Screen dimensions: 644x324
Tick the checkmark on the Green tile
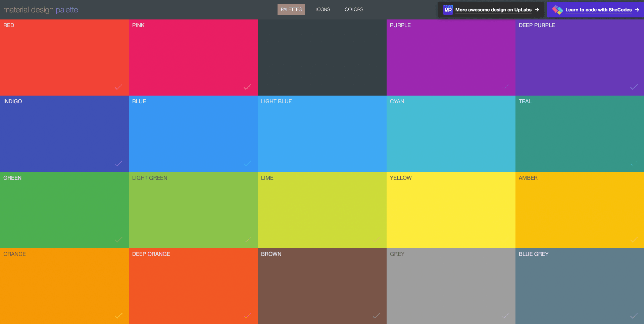click(118, 239)
